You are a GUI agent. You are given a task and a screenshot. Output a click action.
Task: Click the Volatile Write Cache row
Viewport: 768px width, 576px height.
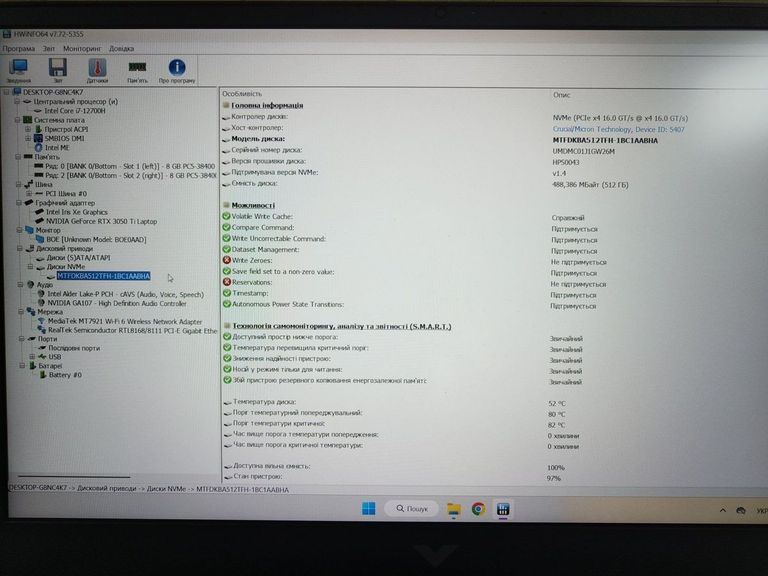(x=403, y=216)
